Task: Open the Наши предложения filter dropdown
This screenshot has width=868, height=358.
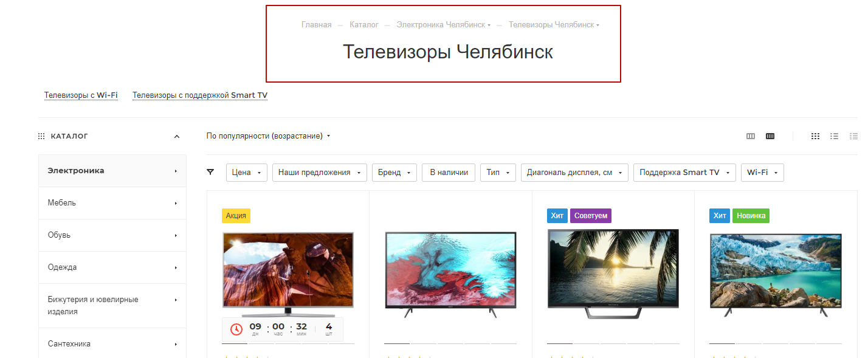Action: (x=320, y=173)
